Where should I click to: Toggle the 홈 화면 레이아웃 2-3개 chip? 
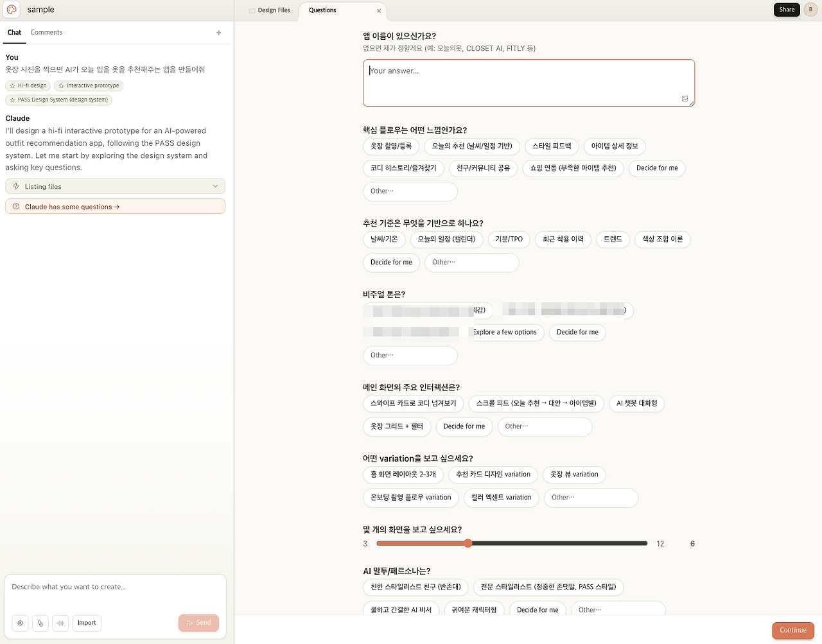[403, 475]
